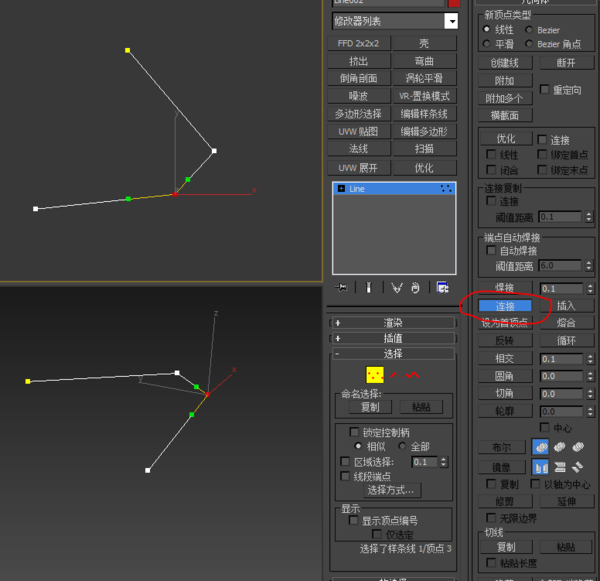The height and width of the screenshot is (581, 600).
Task: Click 命名选择 复制 button
Action: point(370,407)
